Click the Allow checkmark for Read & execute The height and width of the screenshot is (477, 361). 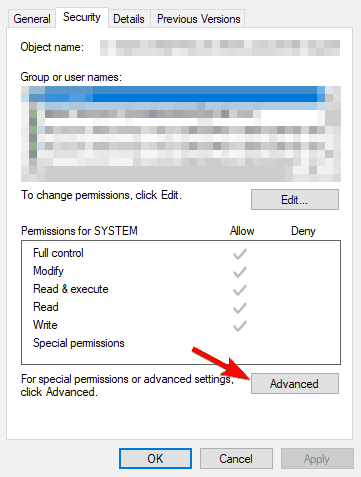[240, 290]
